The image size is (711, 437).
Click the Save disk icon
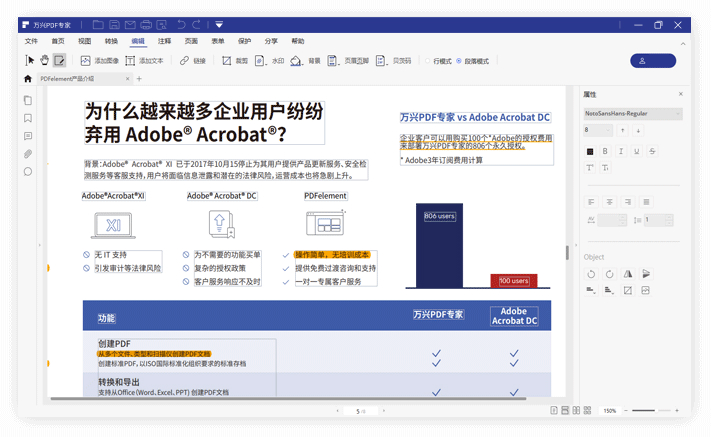tap(115, 25)
